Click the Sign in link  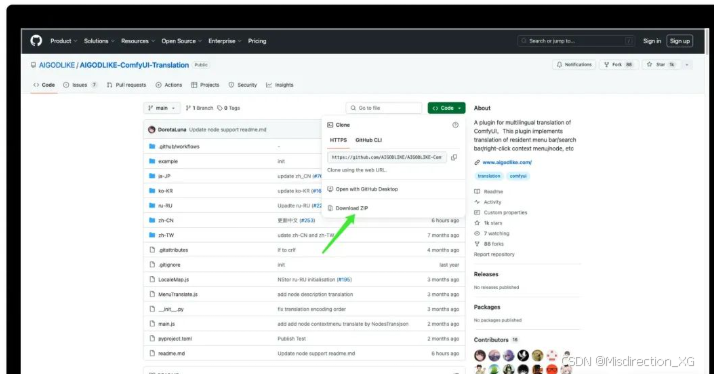point(652,41)
